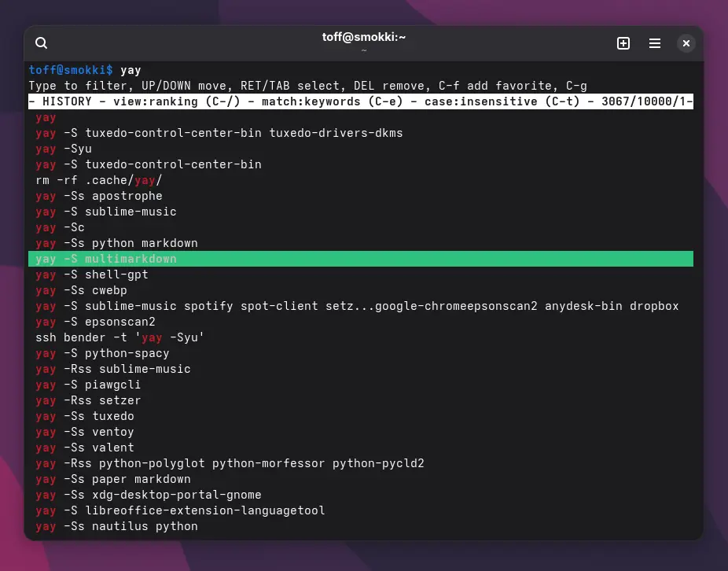This screenshot has width=728, height=571.
Task: Select the yay -Ss nautilus python entry
Action: click(x=116, y=526)
